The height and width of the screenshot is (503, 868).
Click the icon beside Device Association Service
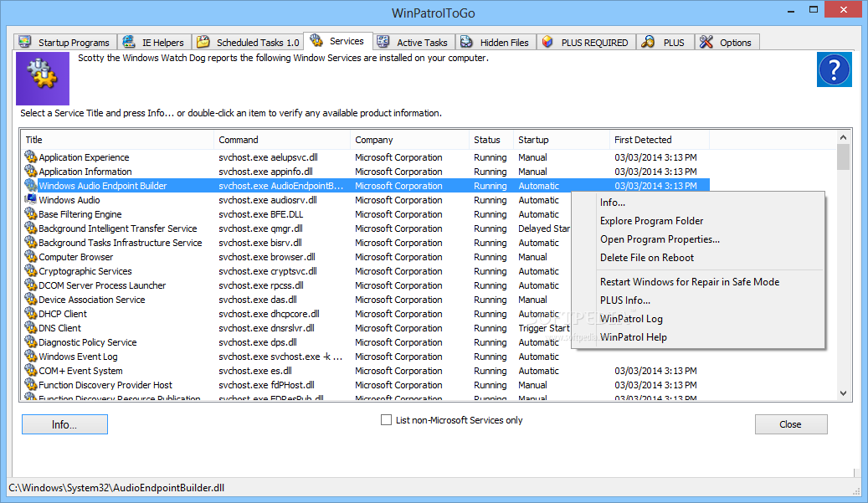pyautogui.click(x=30, y=300)
